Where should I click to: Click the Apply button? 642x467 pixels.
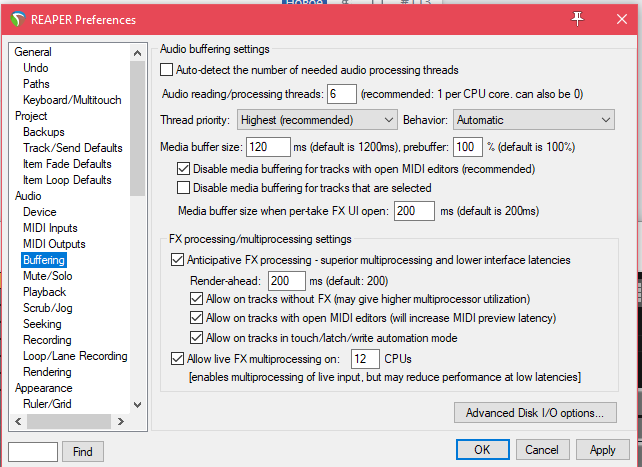point(602,450)
